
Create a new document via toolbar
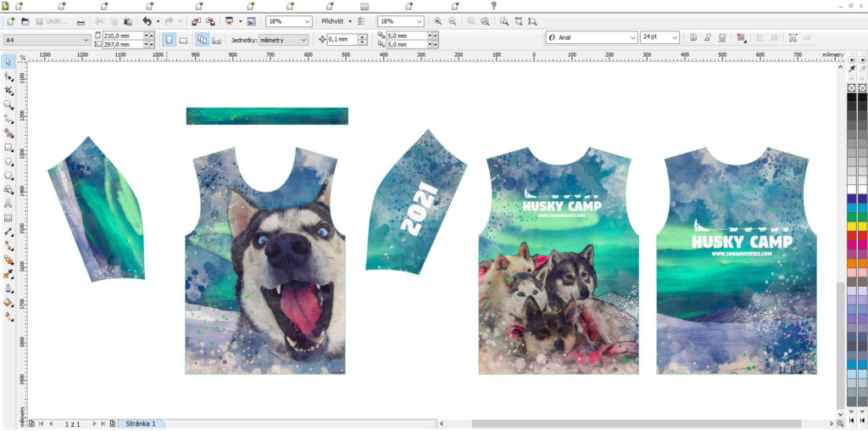[10, 21]
